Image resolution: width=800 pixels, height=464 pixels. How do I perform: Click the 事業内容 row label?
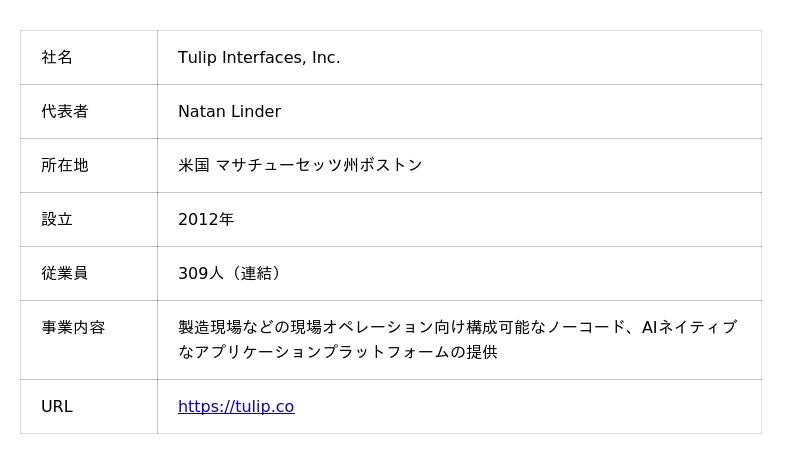point(73,328)
